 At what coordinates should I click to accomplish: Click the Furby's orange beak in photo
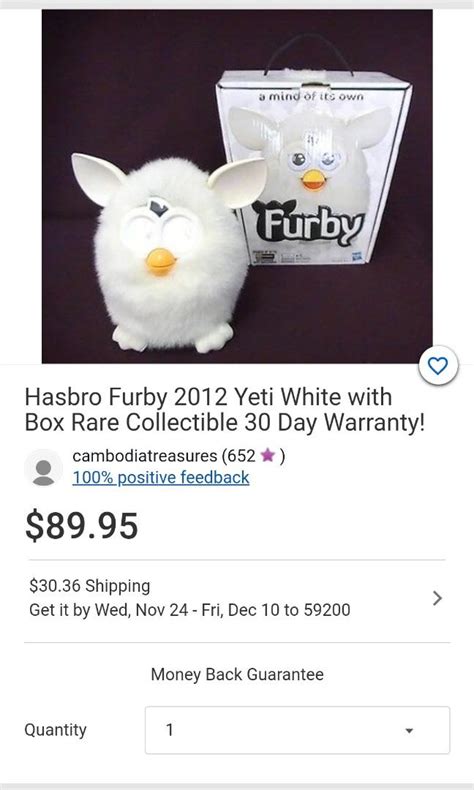tap(161, 262)
